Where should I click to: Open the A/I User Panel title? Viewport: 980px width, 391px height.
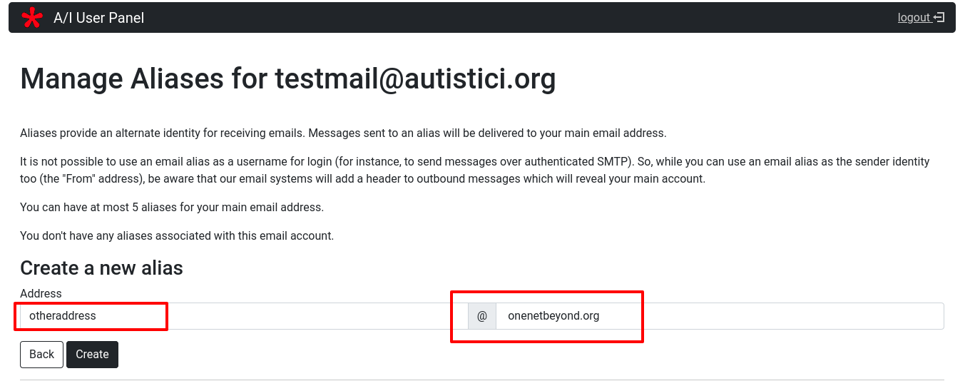pos(98,18)
